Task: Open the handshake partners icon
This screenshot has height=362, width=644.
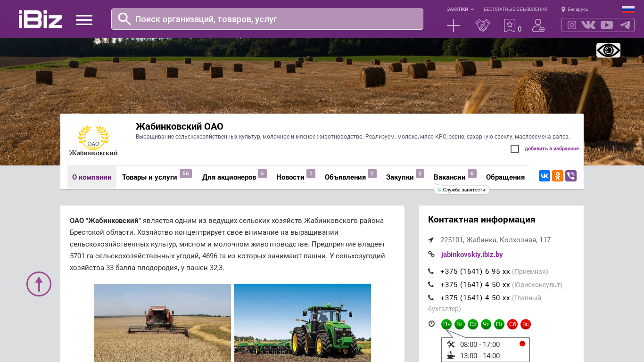Action: pyautogui.click(x=483, y=25)
